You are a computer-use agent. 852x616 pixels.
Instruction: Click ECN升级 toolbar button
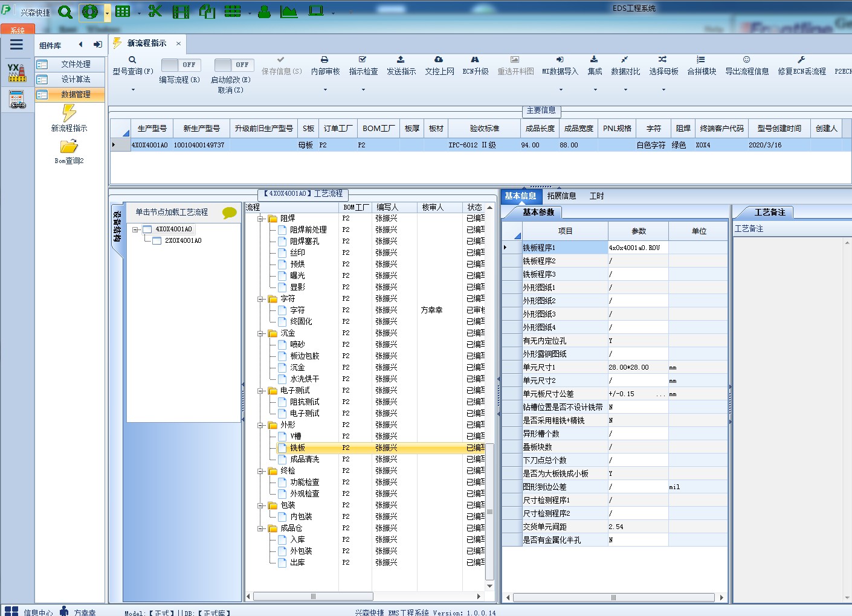[476, 66]
